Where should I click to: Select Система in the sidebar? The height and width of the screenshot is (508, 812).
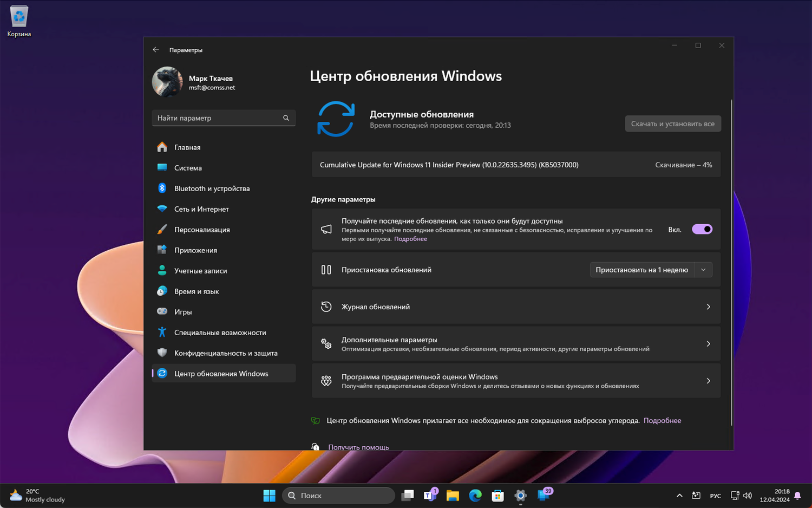tap(188, 168)
